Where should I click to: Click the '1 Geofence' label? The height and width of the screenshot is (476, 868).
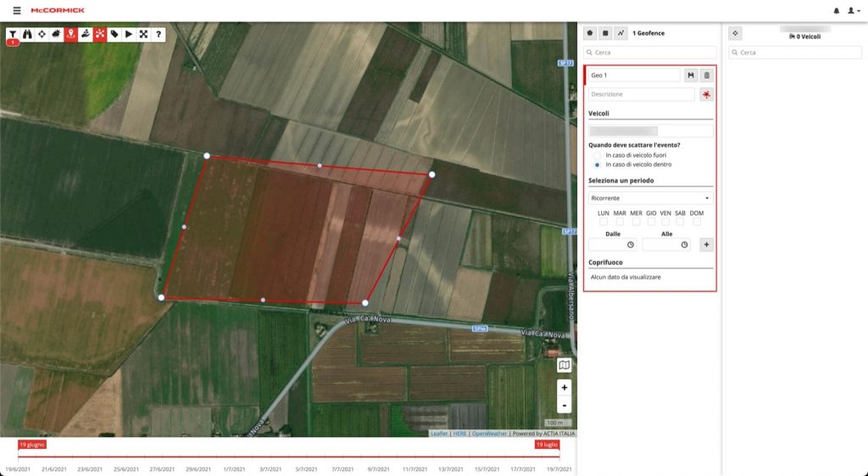tap(648, 33)
